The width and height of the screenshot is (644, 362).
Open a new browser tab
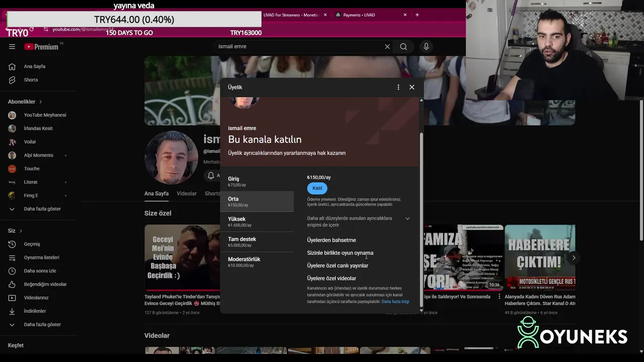click(x=417, y=15)
